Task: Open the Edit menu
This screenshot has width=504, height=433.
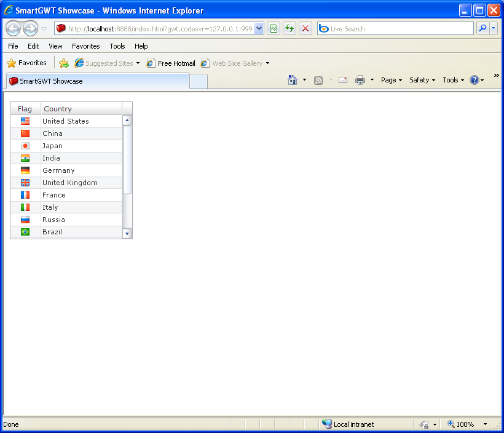Action: point(33,46)
